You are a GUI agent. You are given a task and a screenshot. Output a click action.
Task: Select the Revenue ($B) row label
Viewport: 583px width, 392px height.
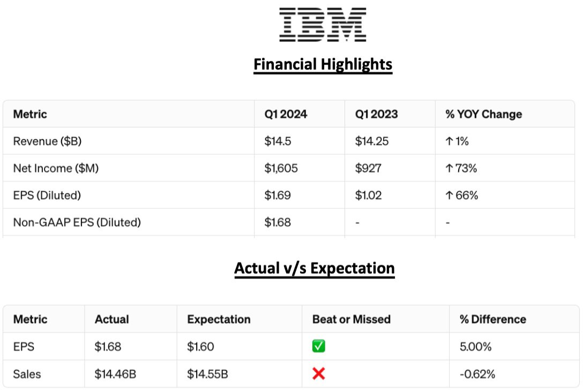[47, 141]
